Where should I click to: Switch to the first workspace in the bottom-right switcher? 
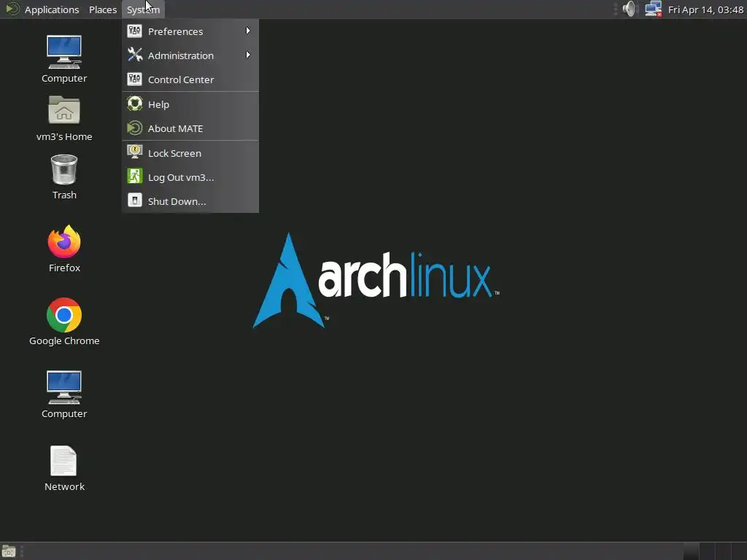click(x=692, y=551)
